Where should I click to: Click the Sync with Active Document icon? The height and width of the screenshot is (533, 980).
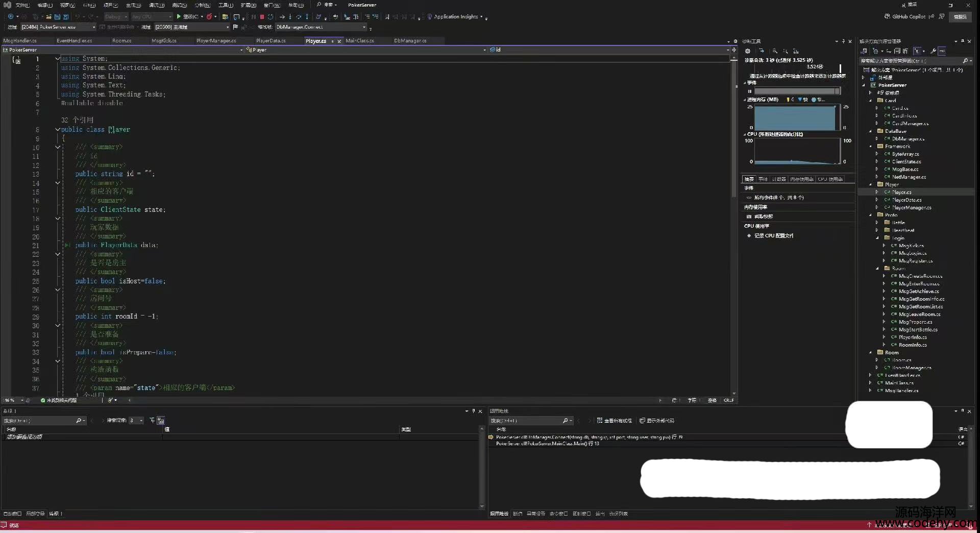889,51
